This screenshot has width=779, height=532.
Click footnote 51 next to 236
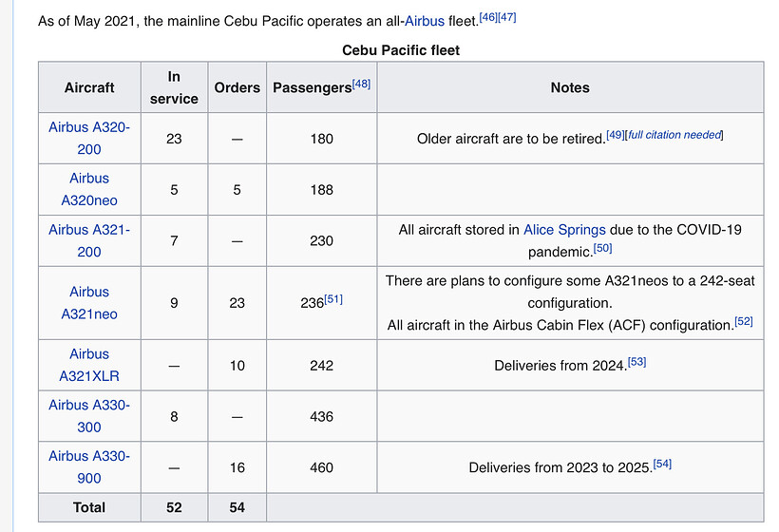(333, 299)
